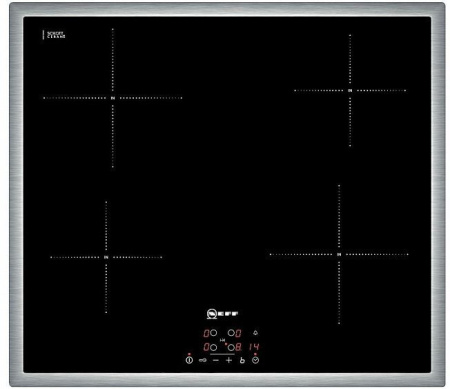The height and width of the screenshot is (389, 450).
Task: Tap the plus key to raise heat
Action: point(229,360)
